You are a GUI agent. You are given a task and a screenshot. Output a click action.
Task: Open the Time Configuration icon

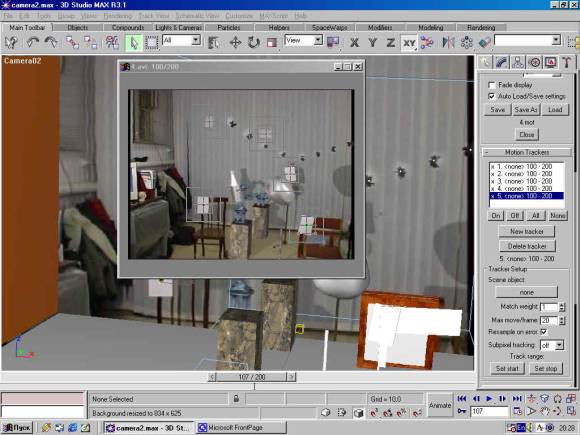517,411
